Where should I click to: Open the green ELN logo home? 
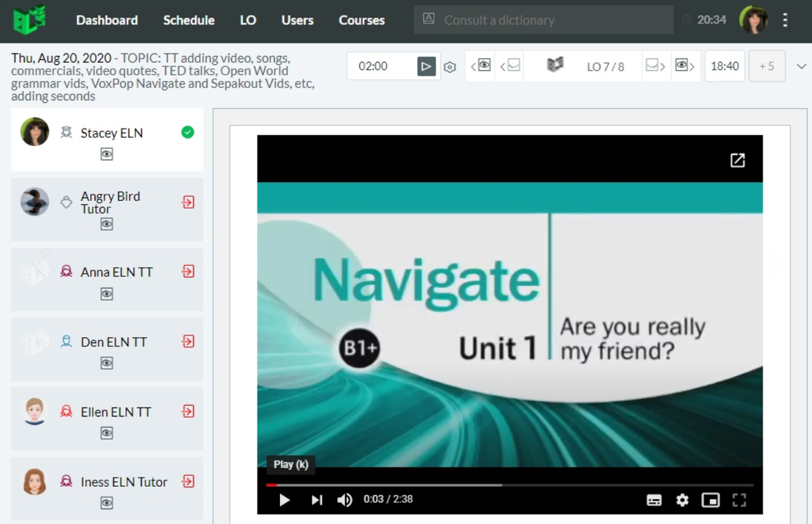(x=30, y=20)
